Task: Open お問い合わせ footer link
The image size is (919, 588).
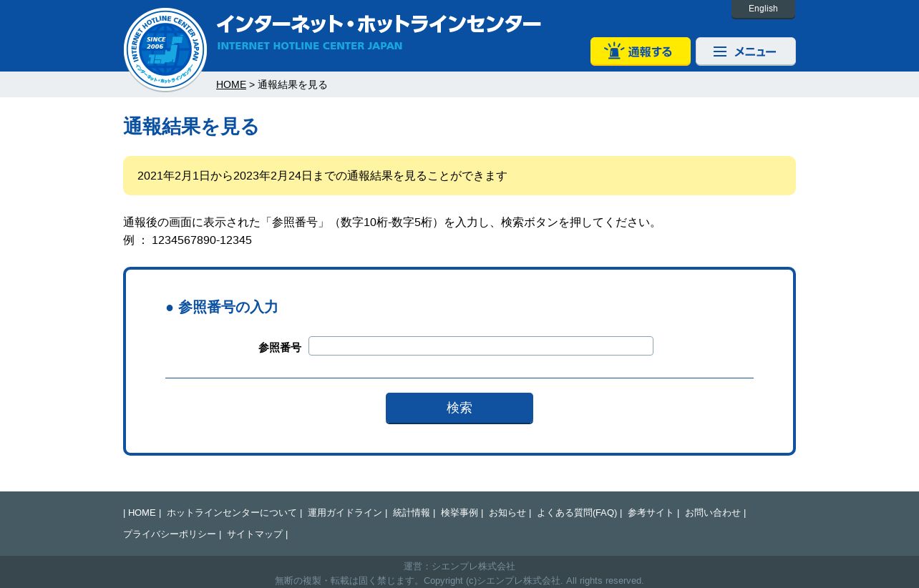Action: coord(713,513)
